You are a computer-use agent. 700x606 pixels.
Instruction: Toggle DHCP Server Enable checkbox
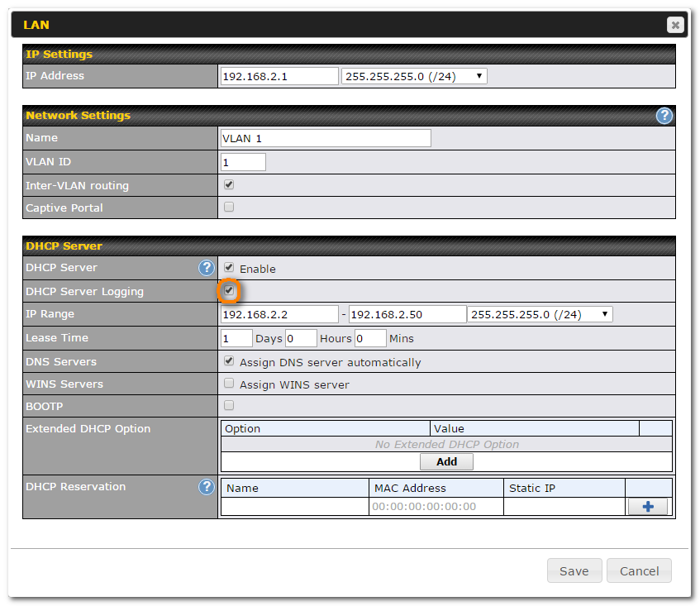point(229,268)
